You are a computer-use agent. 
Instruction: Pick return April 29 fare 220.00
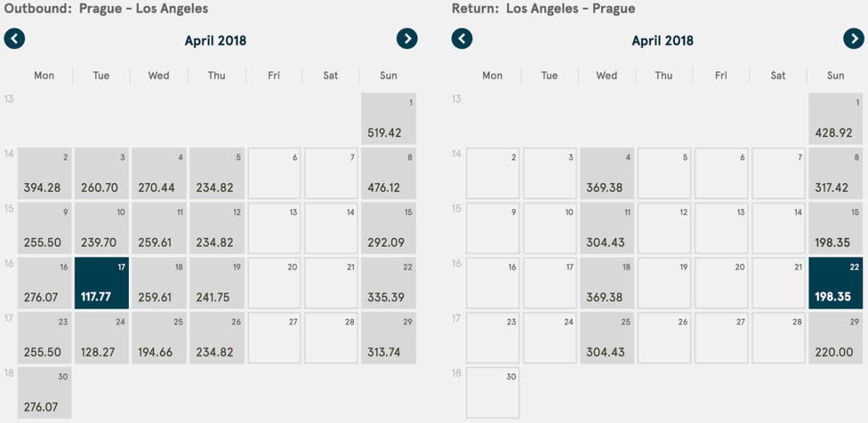tap(836, 338)
